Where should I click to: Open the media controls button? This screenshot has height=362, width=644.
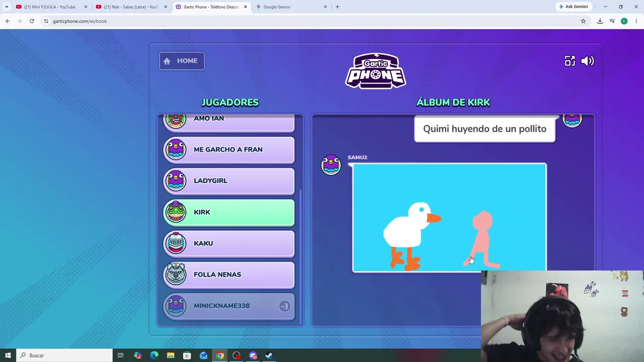pos(612,21)
